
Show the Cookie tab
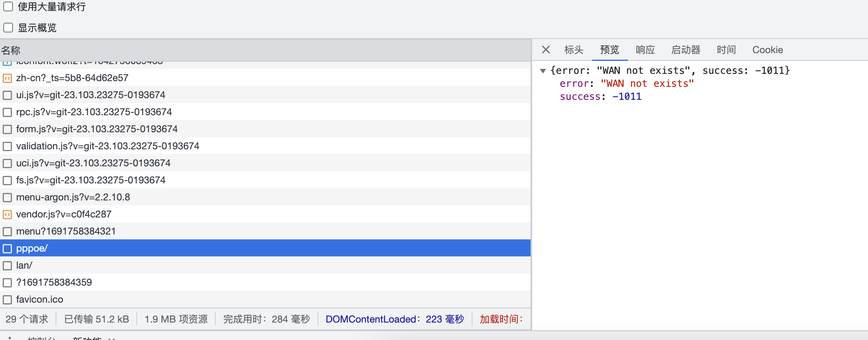click(767, 49)
